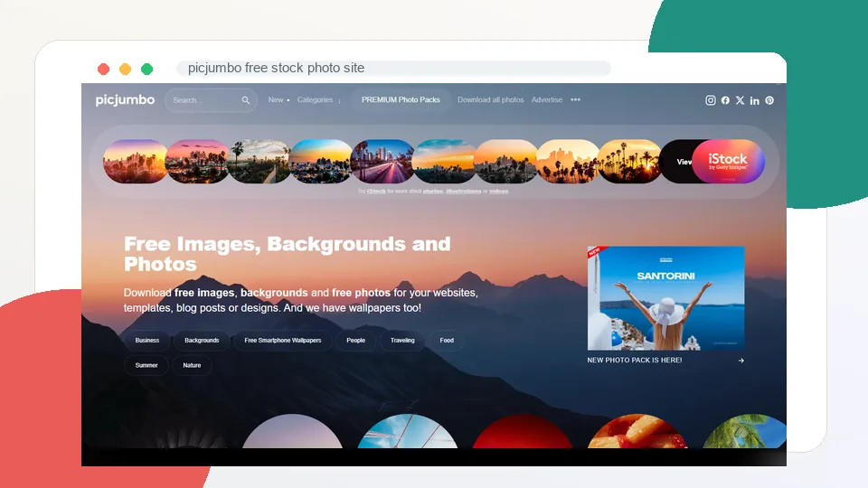Select Free Smartphone Wallpapers tag
The image size is (868, 488).
click(283, 341)
